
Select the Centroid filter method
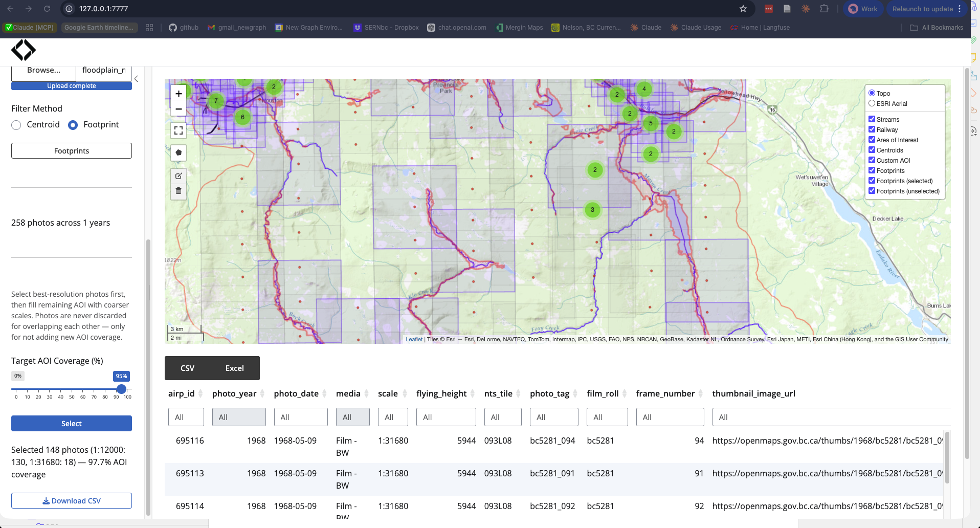click(x=16, y=125)
